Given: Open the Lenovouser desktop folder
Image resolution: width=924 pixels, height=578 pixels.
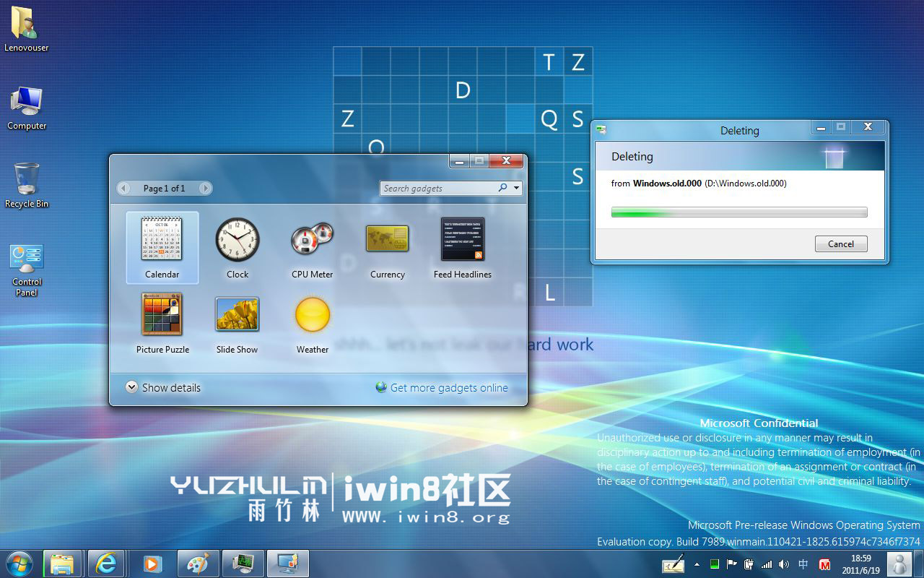Looking at the screenshot, I should 26,29.
